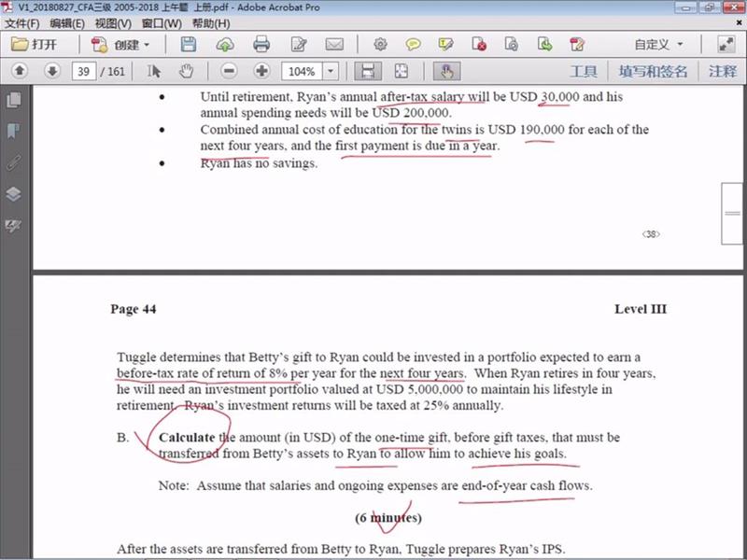Open the 窗口(W) menu

click(162, 23)
